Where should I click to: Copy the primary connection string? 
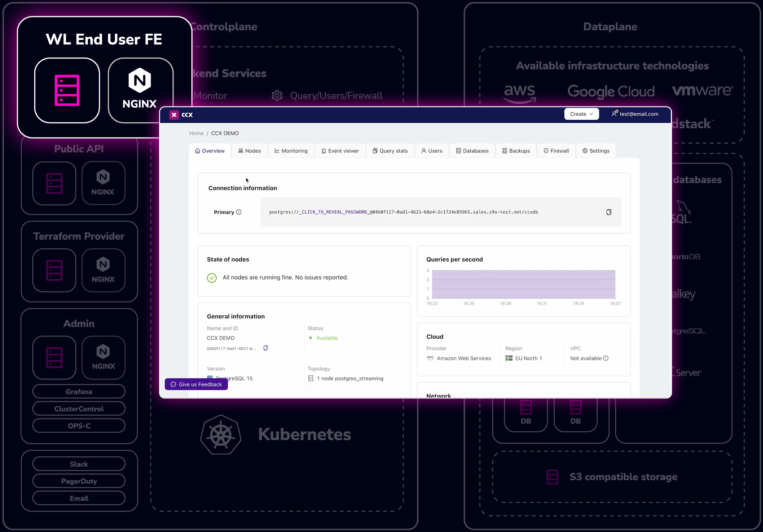click(609, 212)
